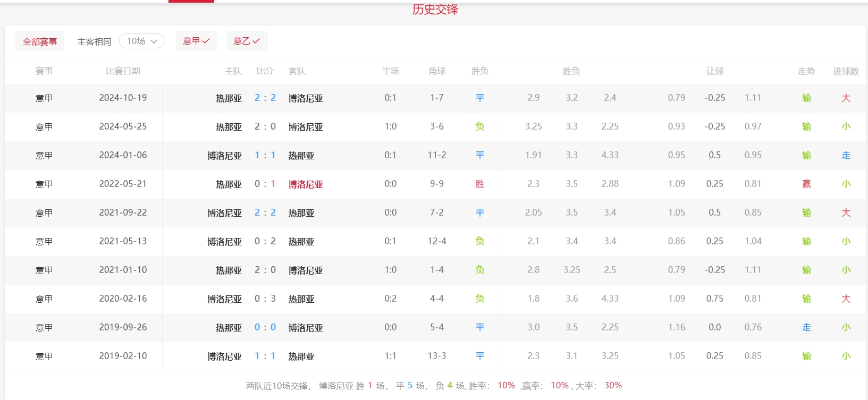This screenshot has height=400, width=868.
Task: Click the 负 result icon for 2021-05-13
Action: tap(479, 241)
